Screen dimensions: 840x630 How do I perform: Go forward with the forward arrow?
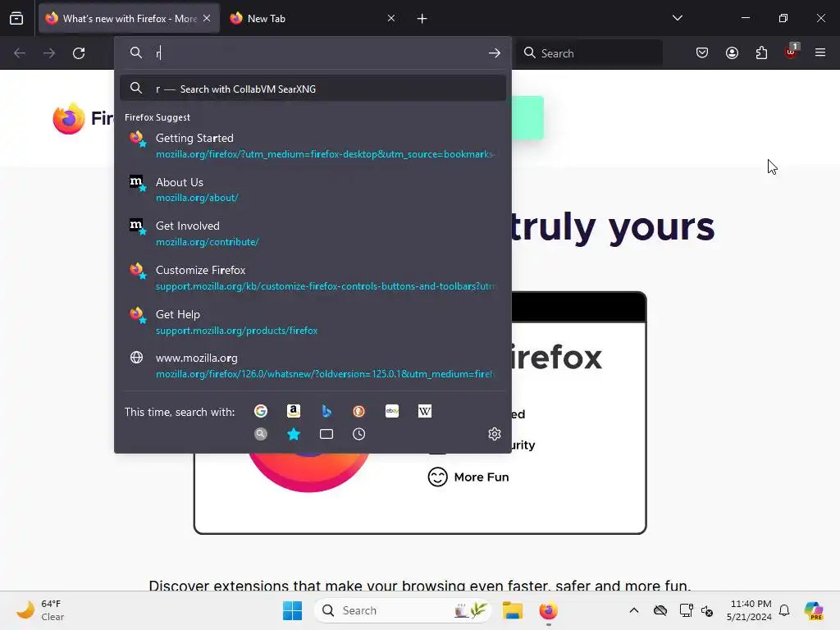(49, 53)
